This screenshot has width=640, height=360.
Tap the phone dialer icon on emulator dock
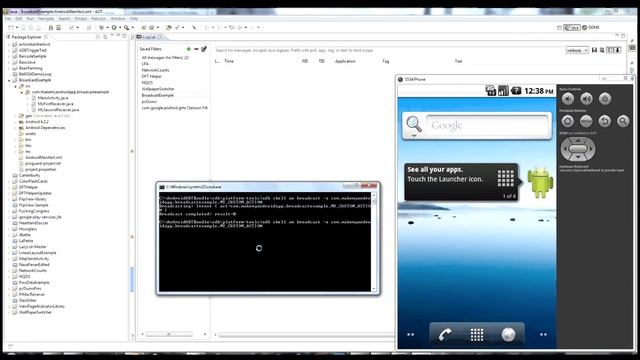coord(445,335)
